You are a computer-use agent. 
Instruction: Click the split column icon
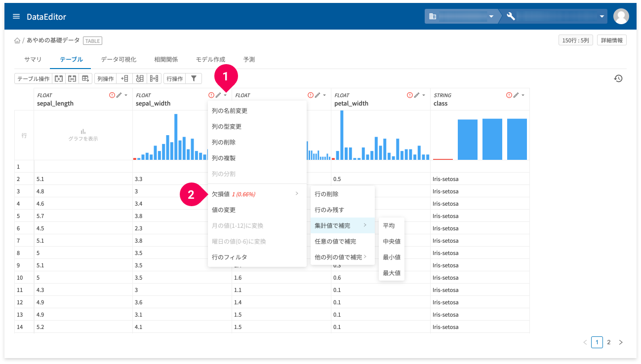click(x=154, y=78)
